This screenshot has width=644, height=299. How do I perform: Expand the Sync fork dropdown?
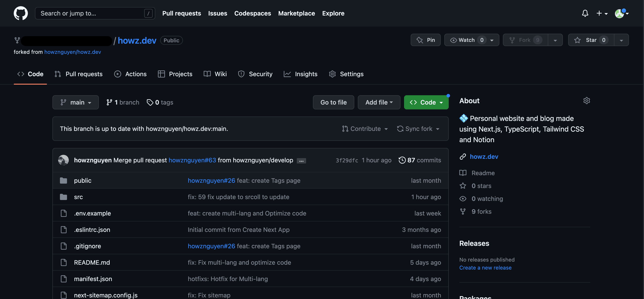coord(418,129)
